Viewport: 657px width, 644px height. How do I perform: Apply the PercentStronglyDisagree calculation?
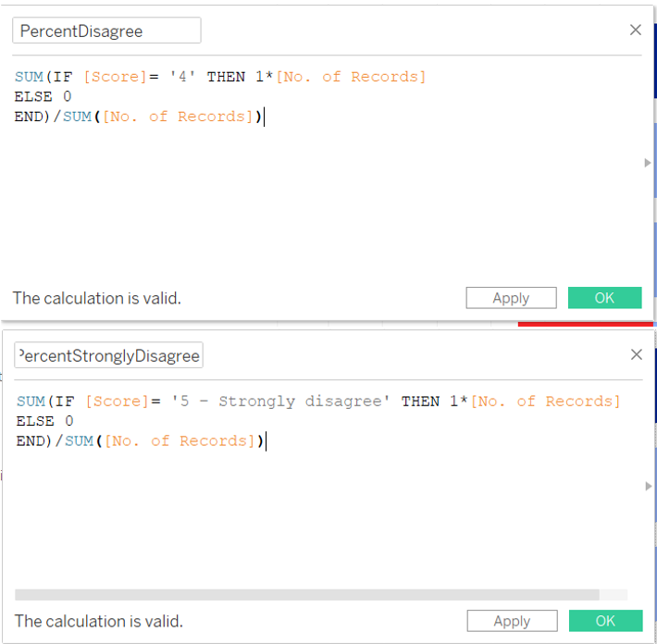tap(512, 621)
